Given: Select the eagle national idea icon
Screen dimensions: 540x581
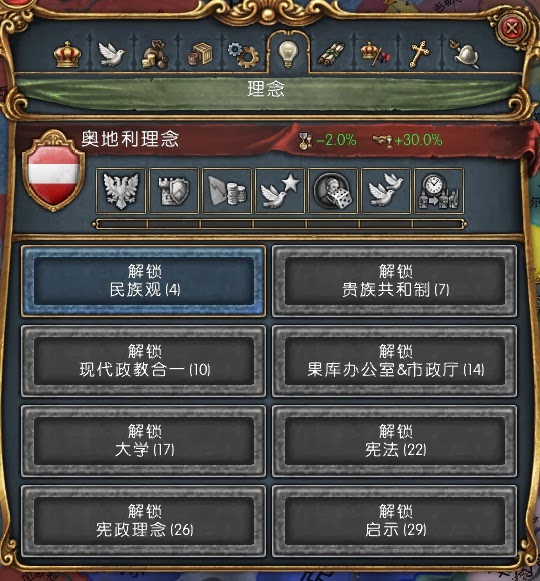Looking at the screenshot, I should click(x=121, y=191).
